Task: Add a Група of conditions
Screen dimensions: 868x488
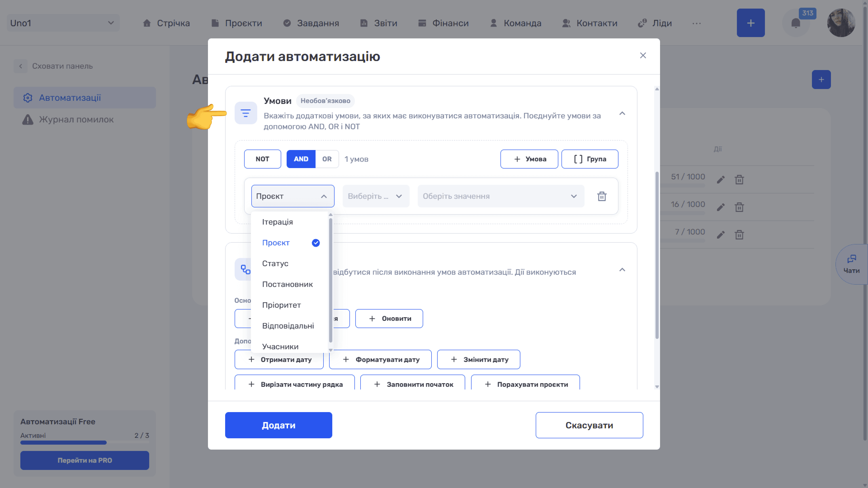Action: (x=590, y=159)
